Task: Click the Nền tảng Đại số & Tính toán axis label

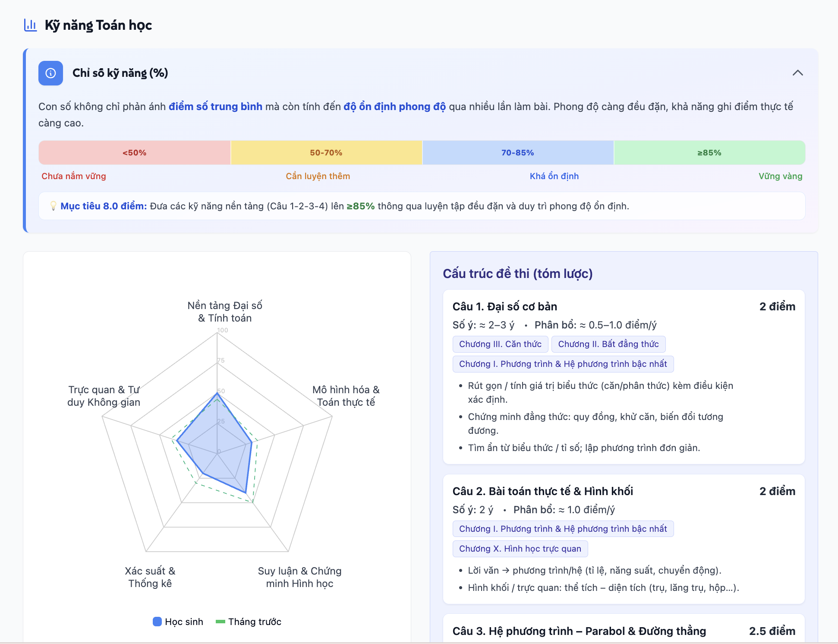Action: pos(225,312)
